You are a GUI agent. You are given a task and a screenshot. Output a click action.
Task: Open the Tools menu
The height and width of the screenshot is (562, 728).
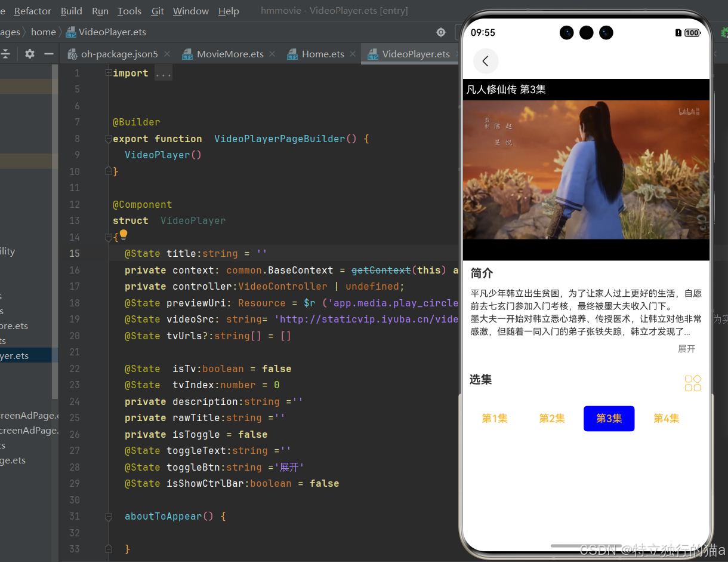point(129,11)
